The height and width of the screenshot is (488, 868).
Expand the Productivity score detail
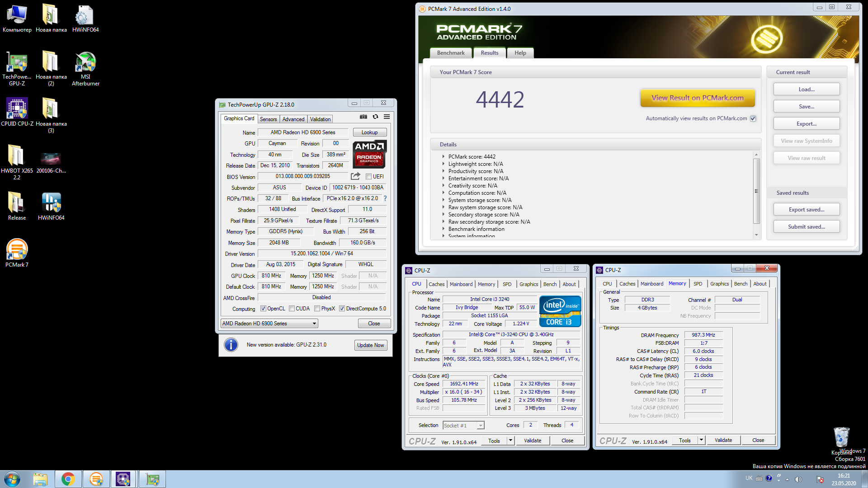(x=443, y=171)
